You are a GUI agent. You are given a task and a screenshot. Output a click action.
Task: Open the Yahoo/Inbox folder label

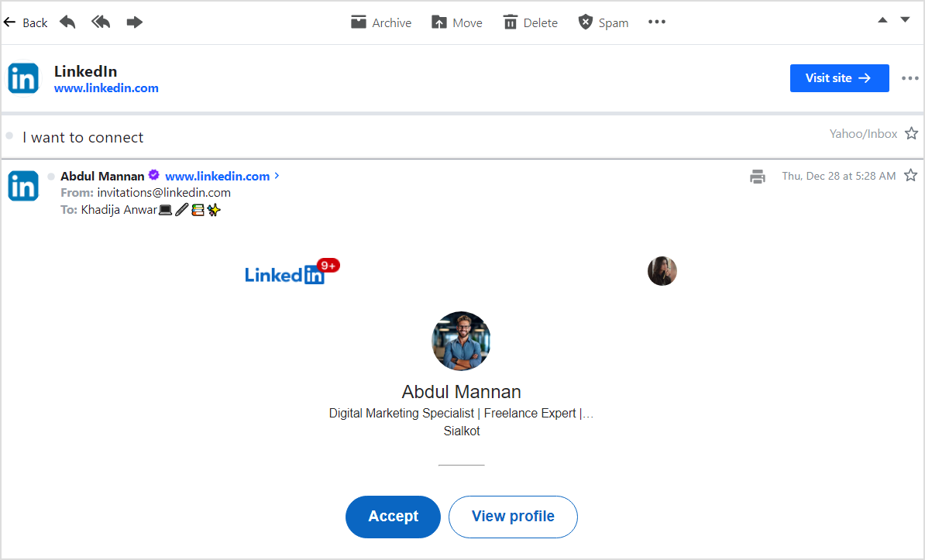(x=863, y=134)
